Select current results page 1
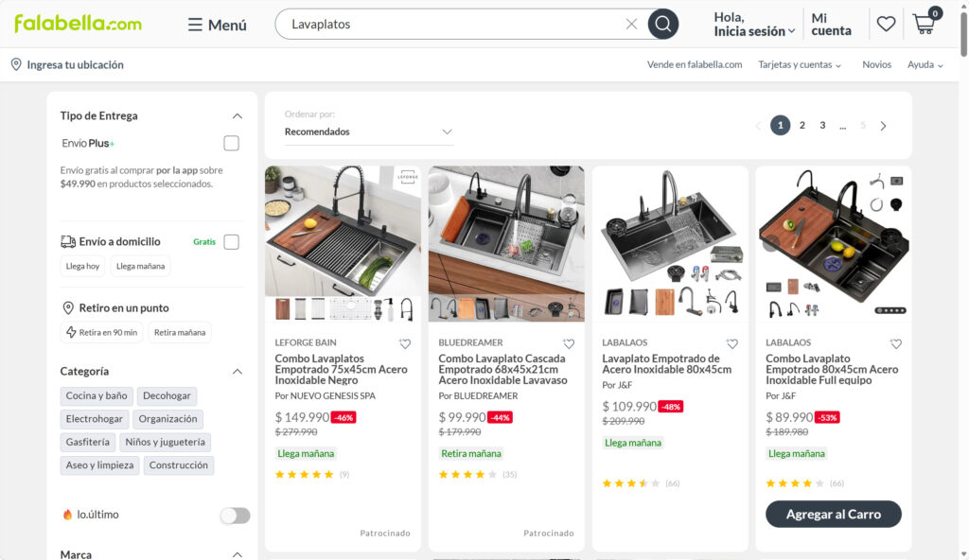 click(780, 126)
